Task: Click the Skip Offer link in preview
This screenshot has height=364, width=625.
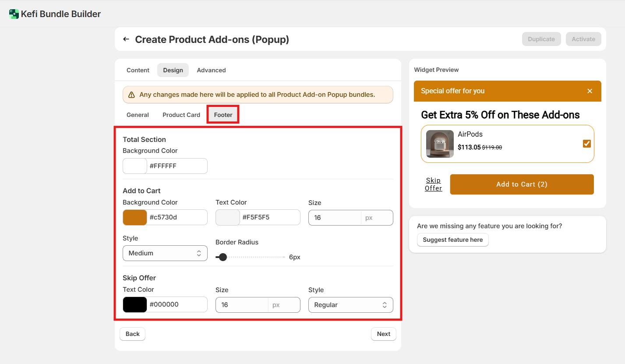Action: pos(433,184)
